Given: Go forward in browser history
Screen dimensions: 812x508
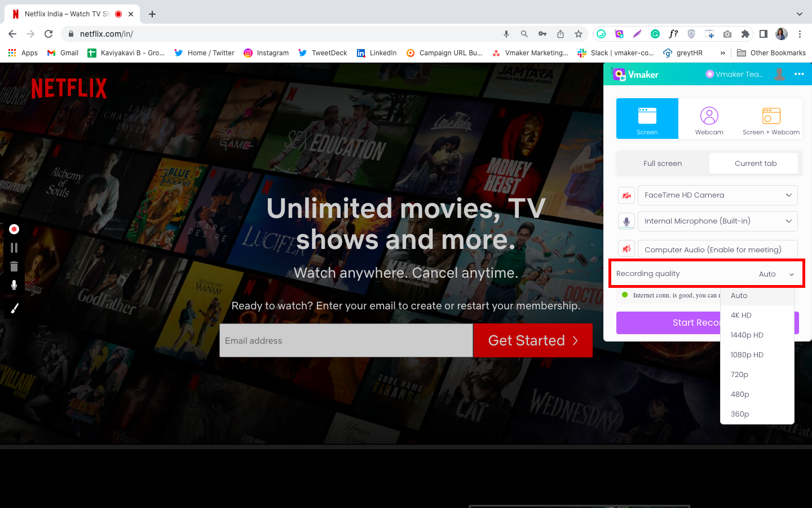Looking at the screenshot, I should [x=30, y=34].
